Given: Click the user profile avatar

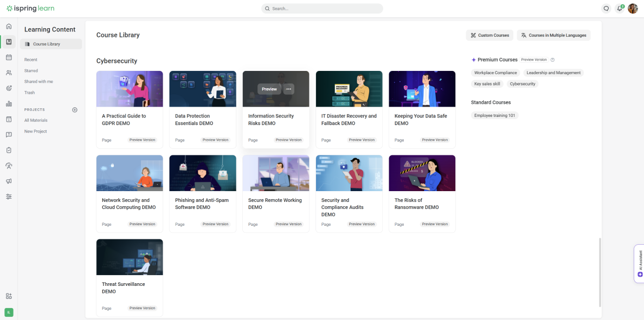Looking at the screenshot, I should [633, 9].
